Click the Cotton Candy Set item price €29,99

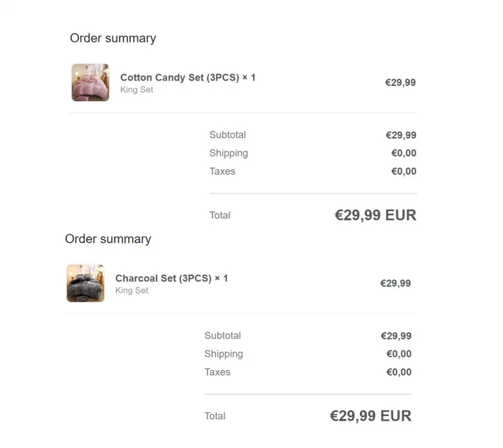click(400, 83)
